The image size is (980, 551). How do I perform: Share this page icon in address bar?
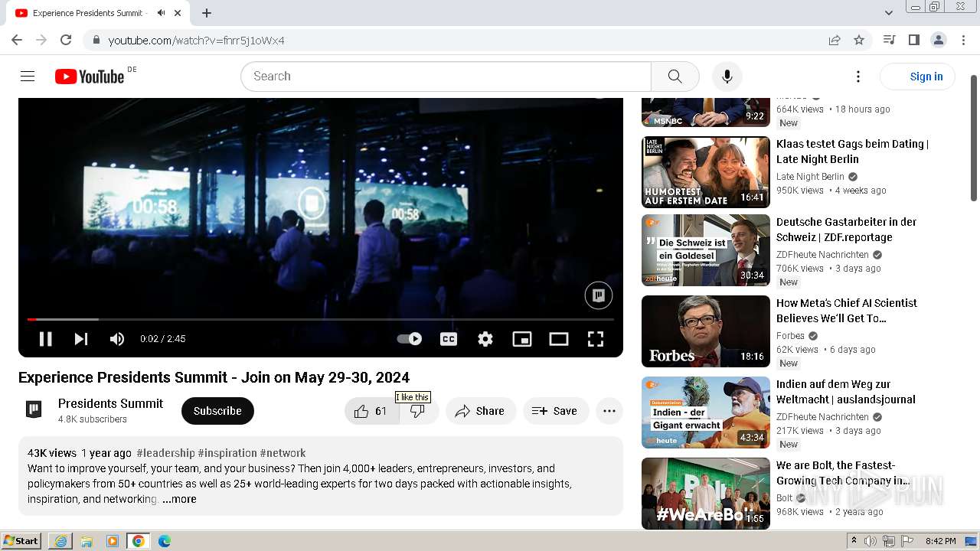pyautogui.click(x=835, y=40)
